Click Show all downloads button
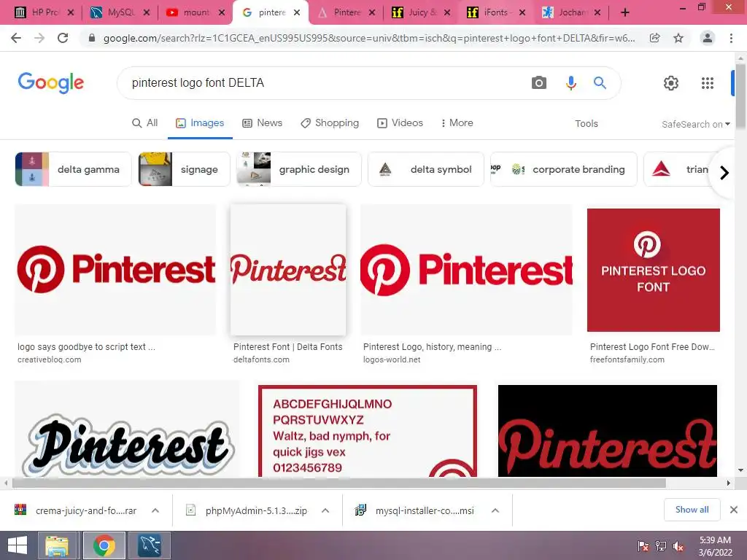This screenshot has height=560, width=747. click(692, 510)
